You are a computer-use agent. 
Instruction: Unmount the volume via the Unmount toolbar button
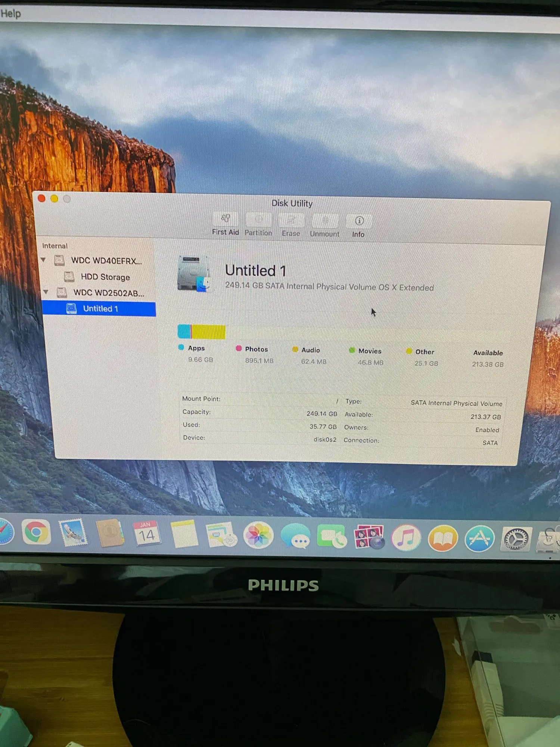coord(325,227)
